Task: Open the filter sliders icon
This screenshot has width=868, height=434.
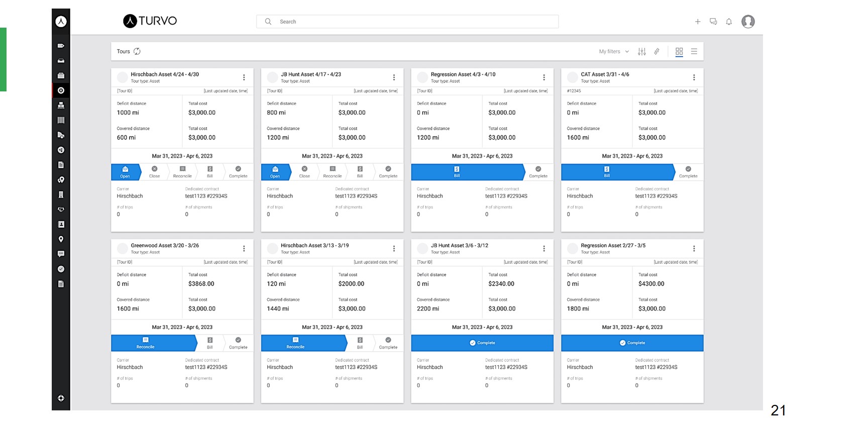Action: pyautogui.click(x=642, y=51)
